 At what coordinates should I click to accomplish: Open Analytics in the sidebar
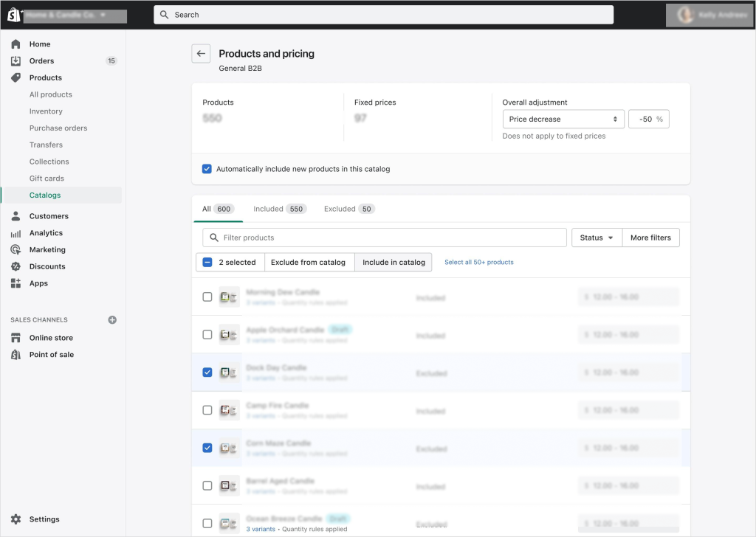click(x=46, y=232)
